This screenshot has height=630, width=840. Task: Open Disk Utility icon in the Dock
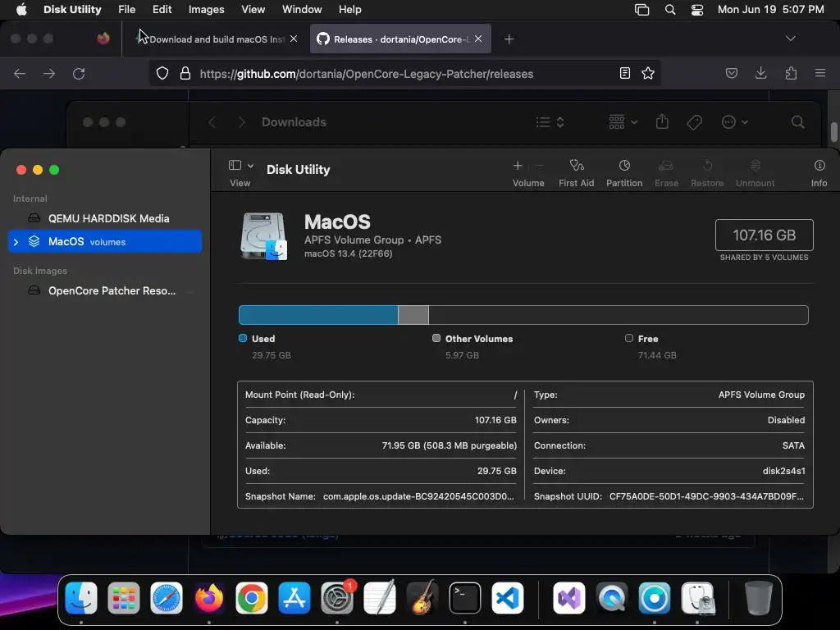697,598
